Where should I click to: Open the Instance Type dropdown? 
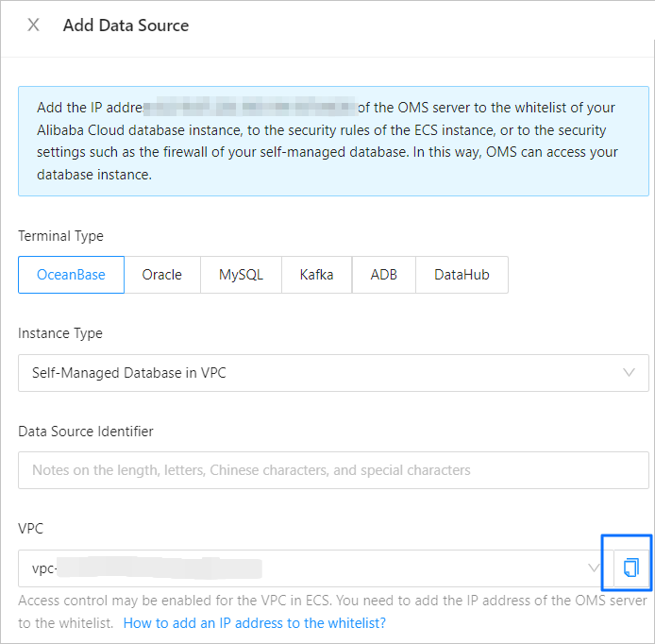pyautogui.click(x=321, y=372)
